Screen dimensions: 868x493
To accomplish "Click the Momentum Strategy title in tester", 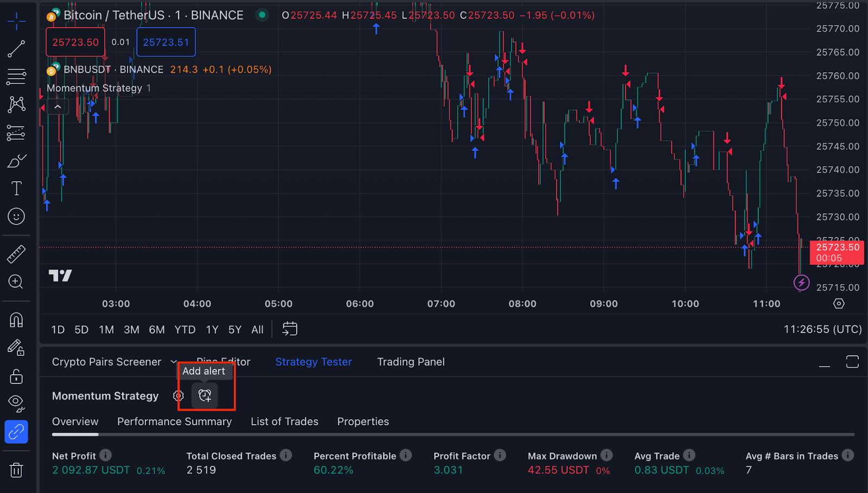I will tap(105, 396).
